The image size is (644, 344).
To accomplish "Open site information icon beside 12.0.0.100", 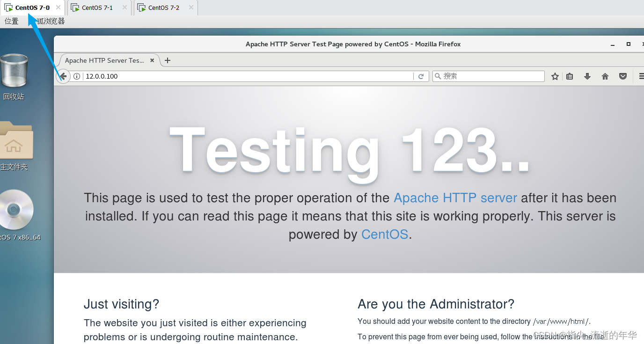I will pos(77,76).
